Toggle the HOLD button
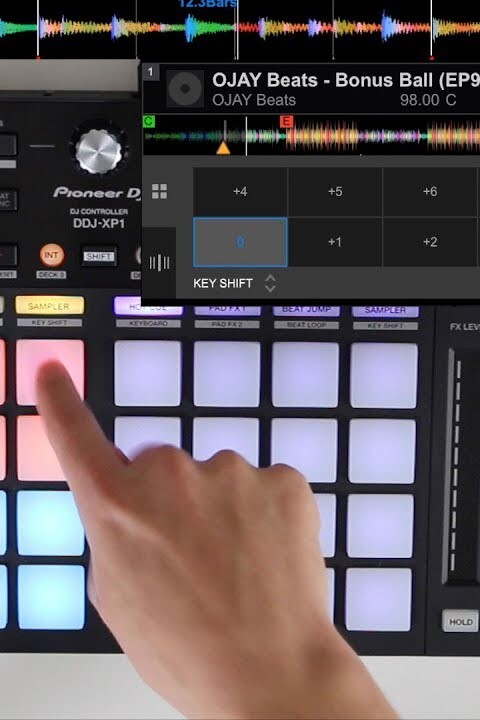480x720 pixels. click(x=460, y=622)
